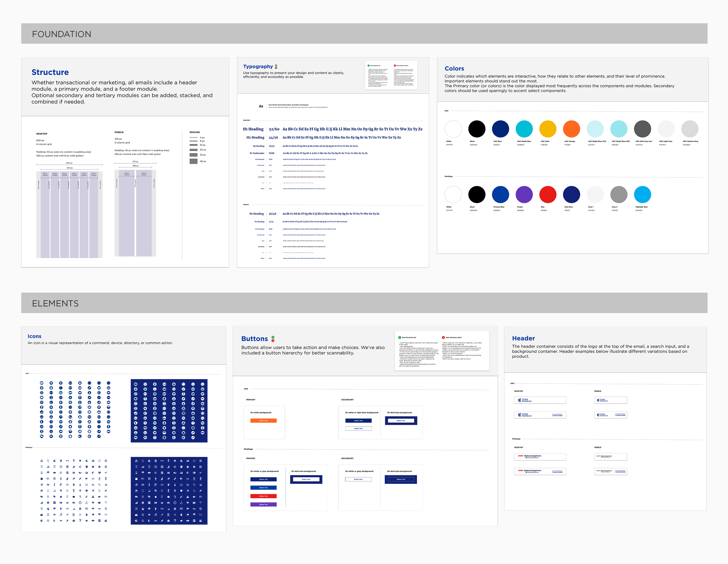Pick the UHC Dark Gray text swatch
The width and height of the screenshot is (728, 564).
pyautogui.click(x=642, y=129)
